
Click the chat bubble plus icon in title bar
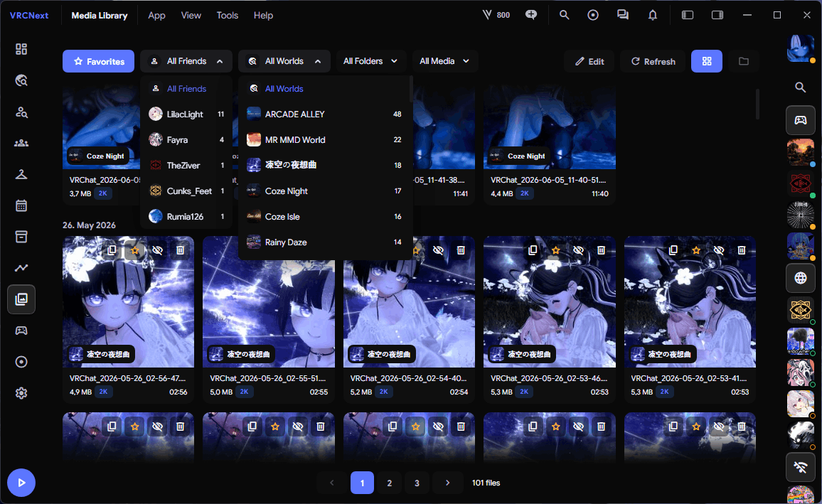pos(531,15)
